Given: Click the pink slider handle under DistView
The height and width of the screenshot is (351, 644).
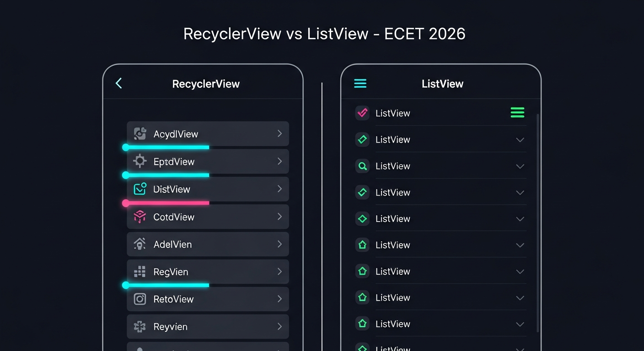Looking at the screenshot, I should (126, 203).
